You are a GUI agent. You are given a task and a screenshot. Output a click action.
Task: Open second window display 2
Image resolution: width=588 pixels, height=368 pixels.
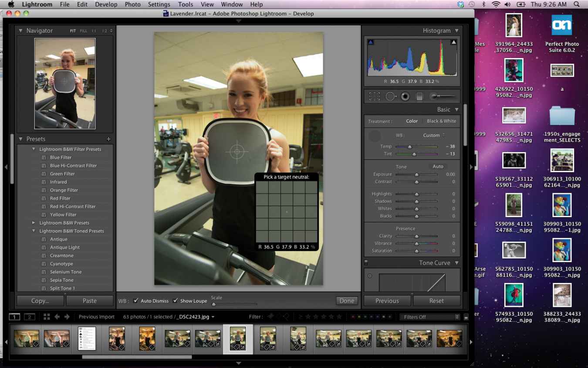pos(29,317)
